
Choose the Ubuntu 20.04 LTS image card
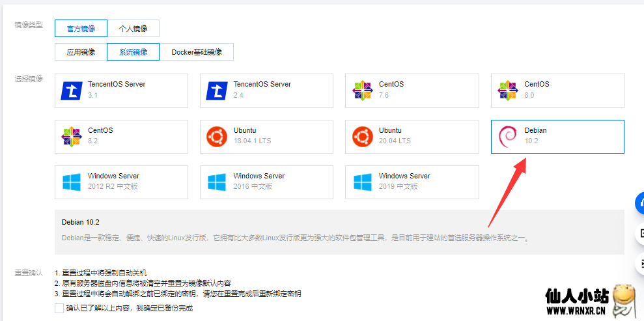(x=412, y=137)
